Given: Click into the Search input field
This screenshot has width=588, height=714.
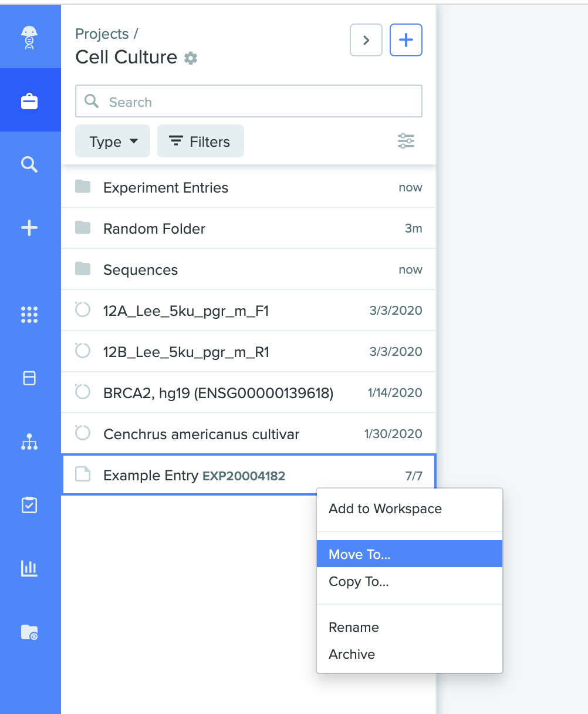Looking at the screenshot, I should point(249,101).
